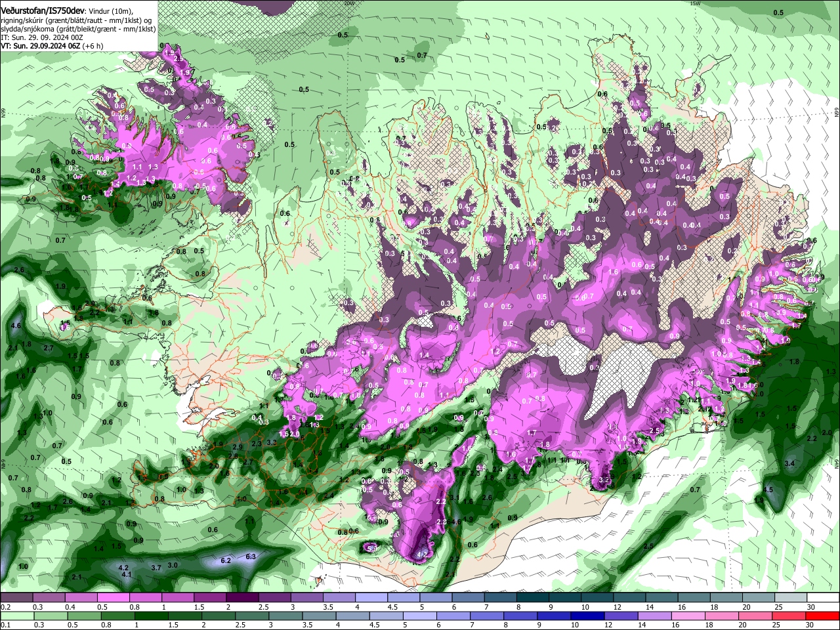This screenshot has height=630, width=840.
Task: Click the dark purple upper legend swatch starting at 2
Action: pos(242,598)
